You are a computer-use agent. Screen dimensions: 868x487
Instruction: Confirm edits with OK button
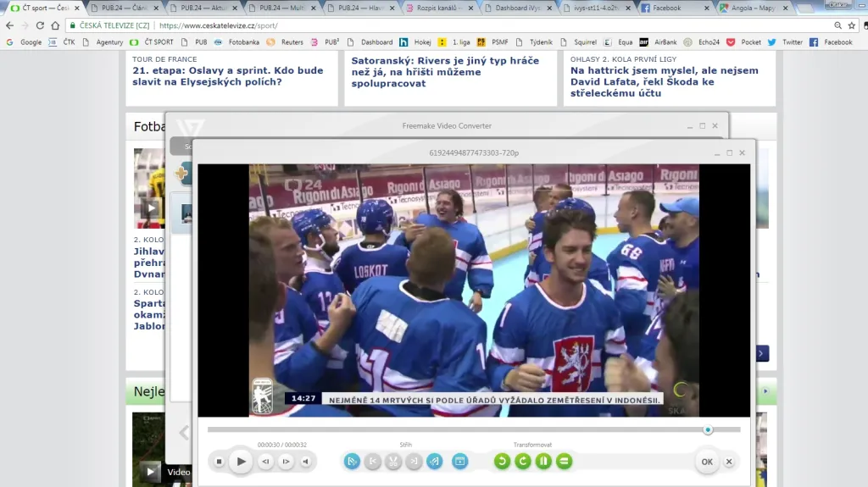(706, 462)
